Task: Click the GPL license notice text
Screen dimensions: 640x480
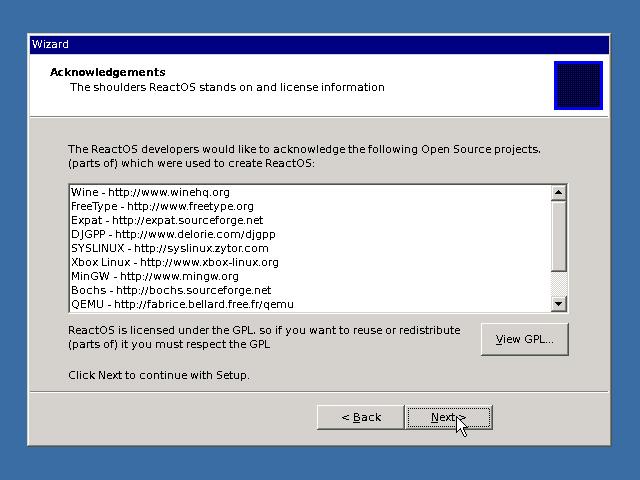Action: 264,337
